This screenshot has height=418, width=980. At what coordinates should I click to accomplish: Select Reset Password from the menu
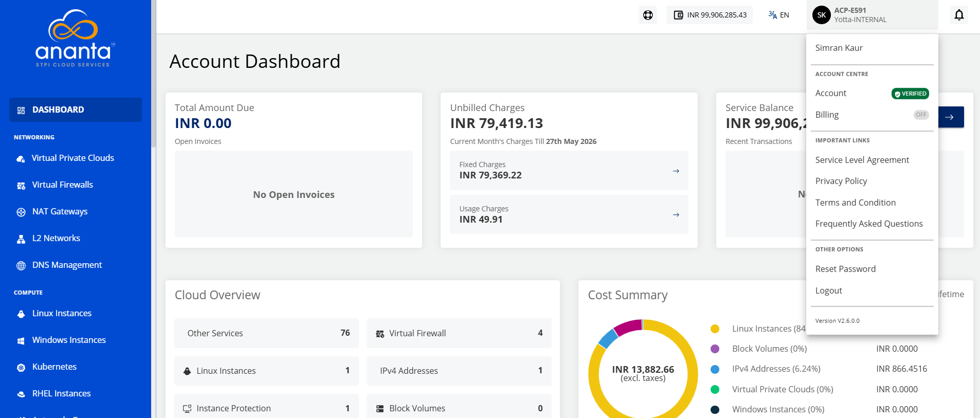tap(845, 269)
